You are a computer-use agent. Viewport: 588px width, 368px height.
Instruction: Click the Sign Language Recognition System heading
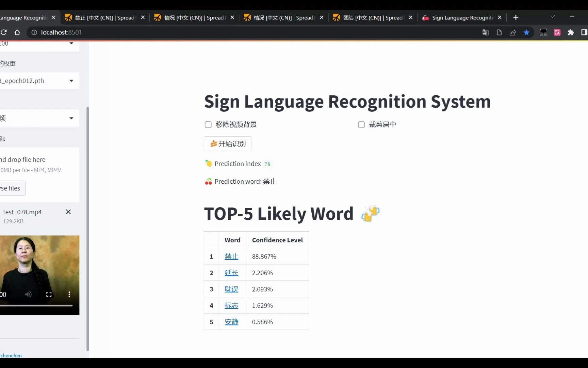(x=347, y=102)
